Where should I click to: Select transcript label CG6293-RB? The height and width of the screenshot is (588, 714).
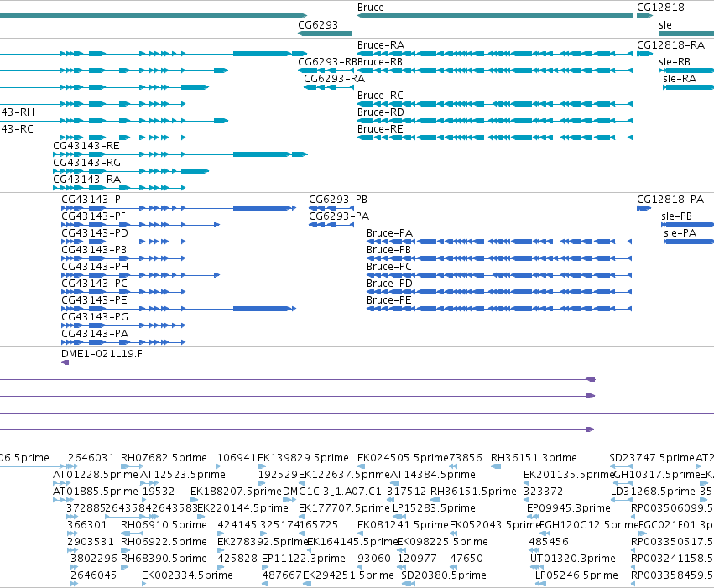(327, 62)
